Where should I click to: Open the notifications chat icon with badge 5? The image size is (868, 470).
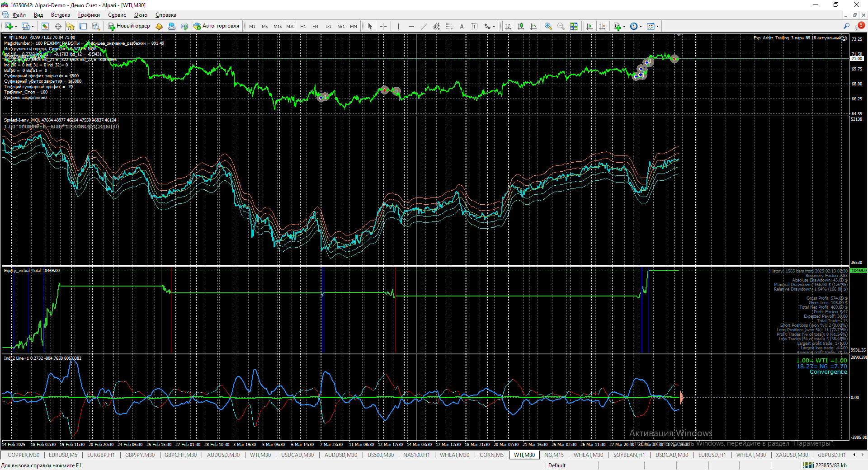coord(860,26)
